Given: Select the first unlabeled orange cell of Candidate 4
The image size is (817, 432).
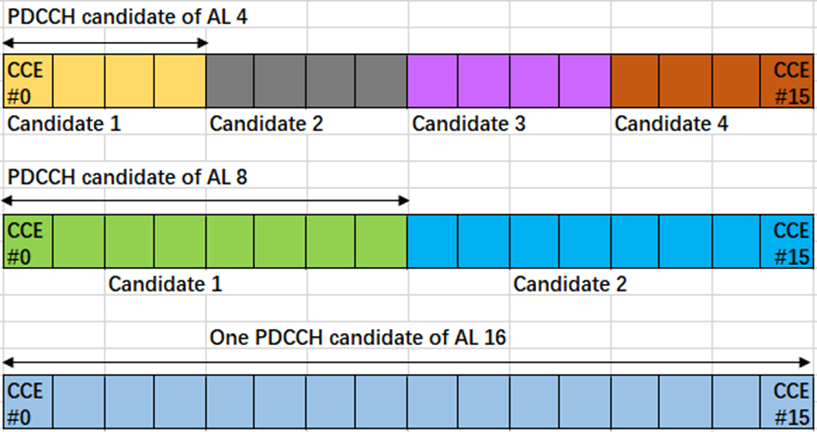Looking at the screenshot, I should 635,81.
